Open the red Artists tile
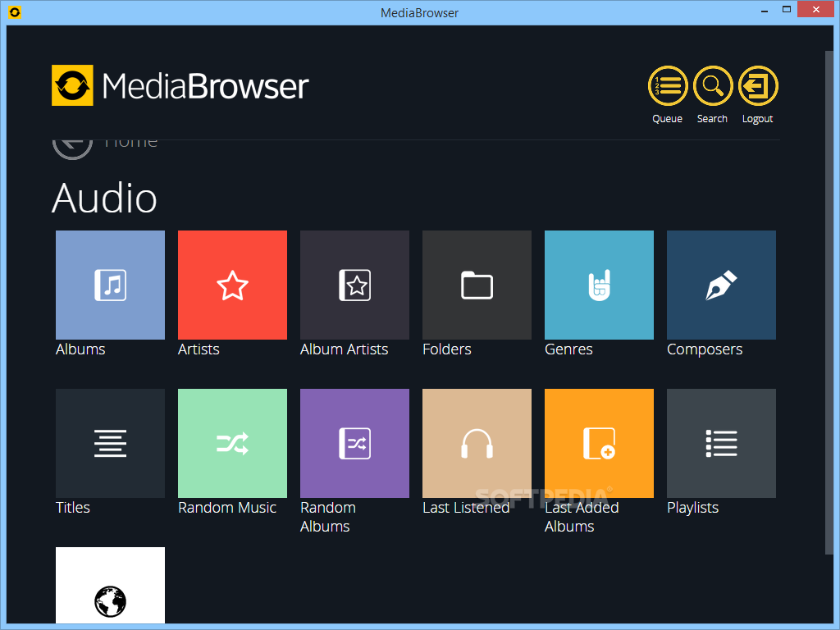Viewport: 840px width, 630px height. [x=232, y=285]
